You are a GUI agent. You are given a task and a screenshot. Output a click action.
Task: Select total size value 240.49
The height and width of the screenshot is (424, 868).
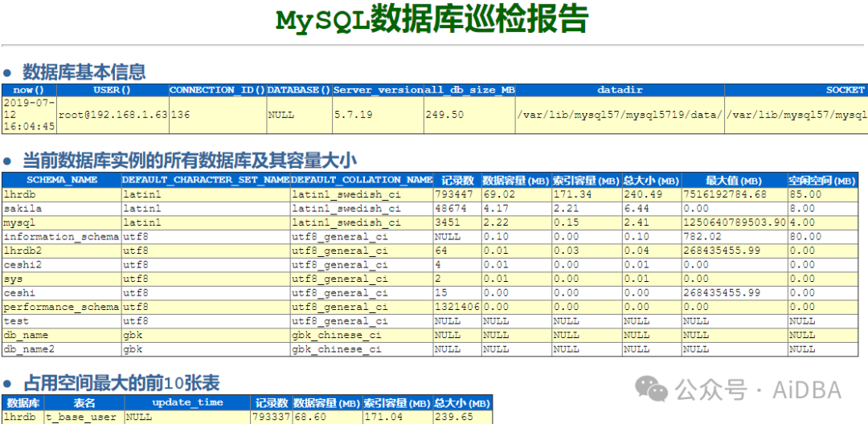(x=652, y=194)
